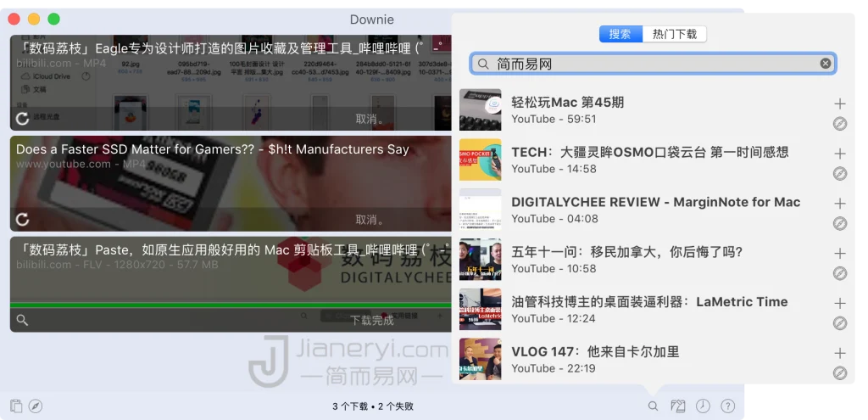Open the browser compass icon in bottom bar
868x420 pixels.
point(36,406)
